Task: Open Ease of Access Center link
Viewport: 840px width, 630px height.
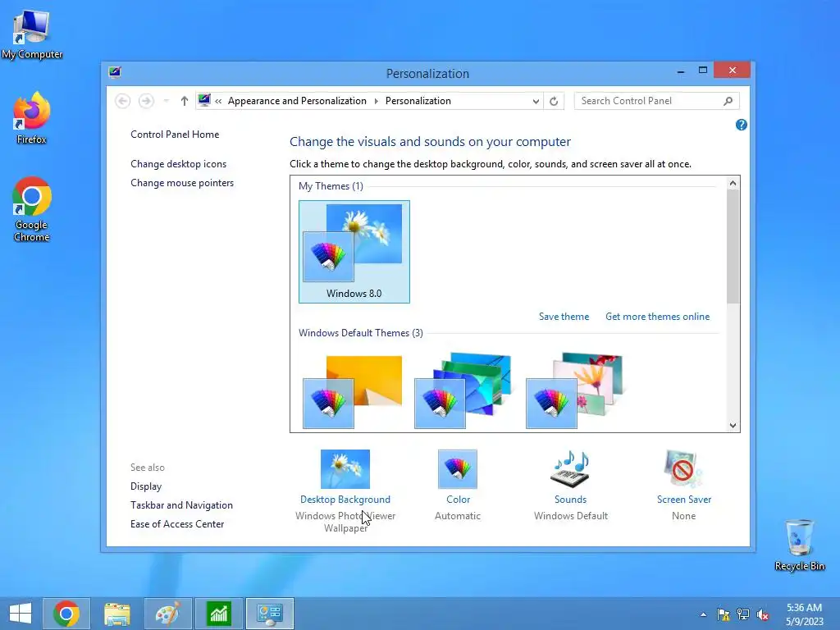Action: point(177,524)
